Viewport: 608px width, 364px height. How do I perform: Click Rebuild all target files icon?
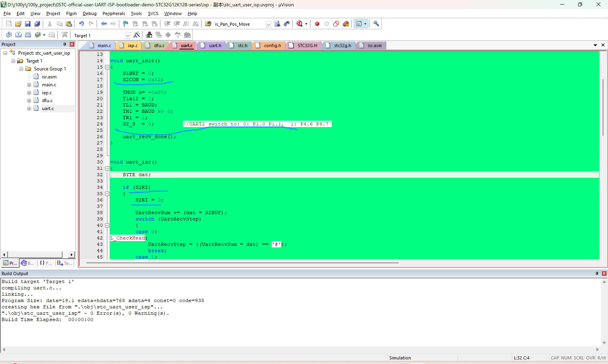(x=28, y=35)
